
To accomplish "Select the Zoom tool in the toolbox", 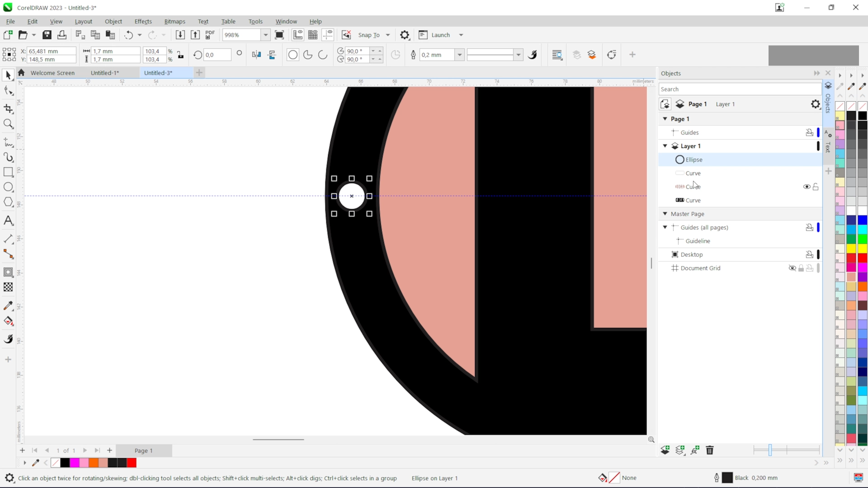I will (x=8, y=124).
